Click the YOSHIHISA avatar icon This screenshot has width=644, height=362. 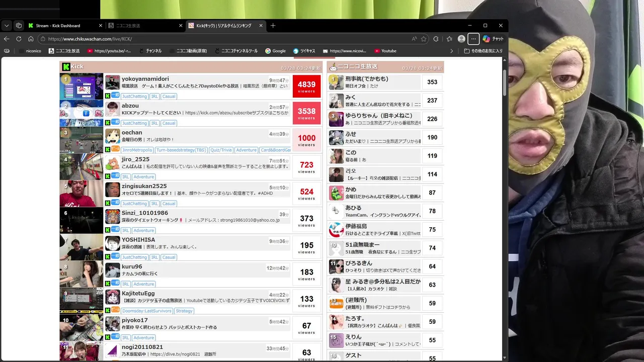113,243
